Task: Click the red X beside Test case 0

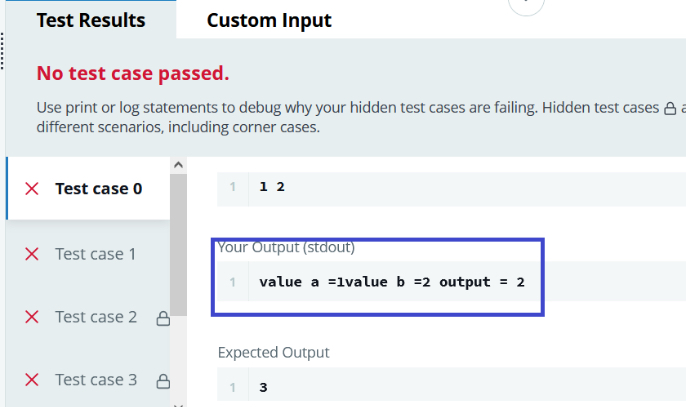Action: 32,188
